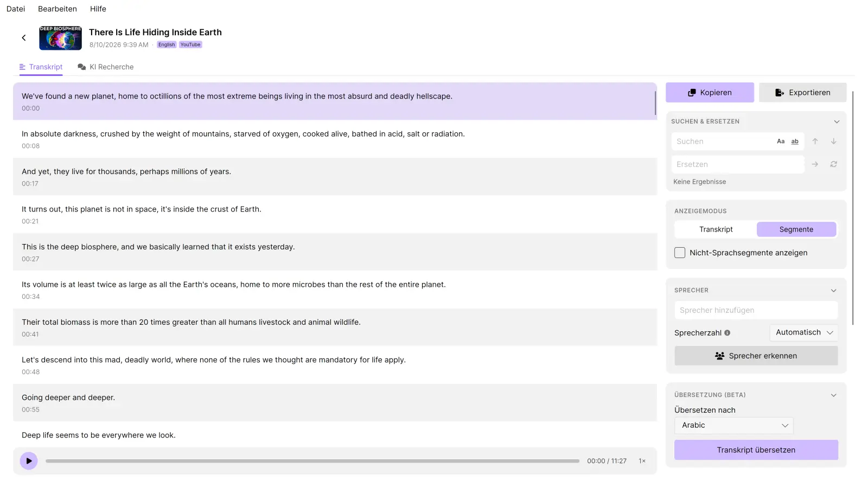Click the YouTube source tag

click(x=190, y=45)
